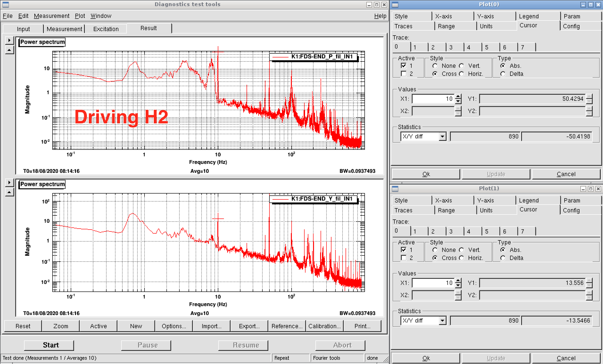Click the X1 input field in Plot(0)
The image size is (603, 364).
coord(433,99)
